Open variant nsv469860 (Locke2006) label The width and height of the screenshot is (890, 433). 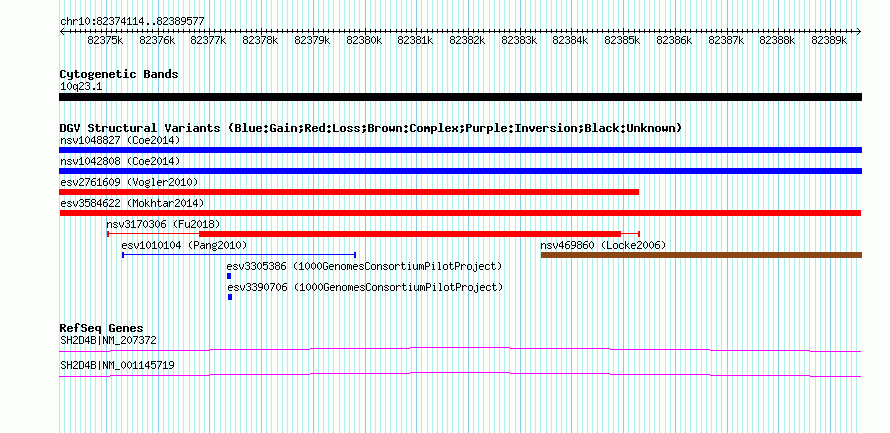pyautogui.click(x=603, y=245)
